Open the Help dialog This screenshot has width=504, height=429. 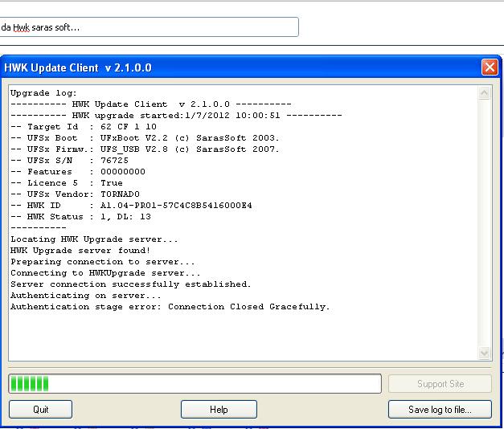pyautogui.click(x=219, y=409)
